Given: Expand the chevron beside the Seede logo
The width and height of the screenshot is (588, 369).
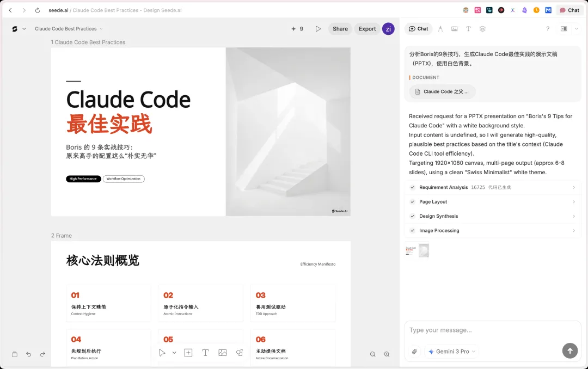Looking at the screenshot, I should (24, 29).
